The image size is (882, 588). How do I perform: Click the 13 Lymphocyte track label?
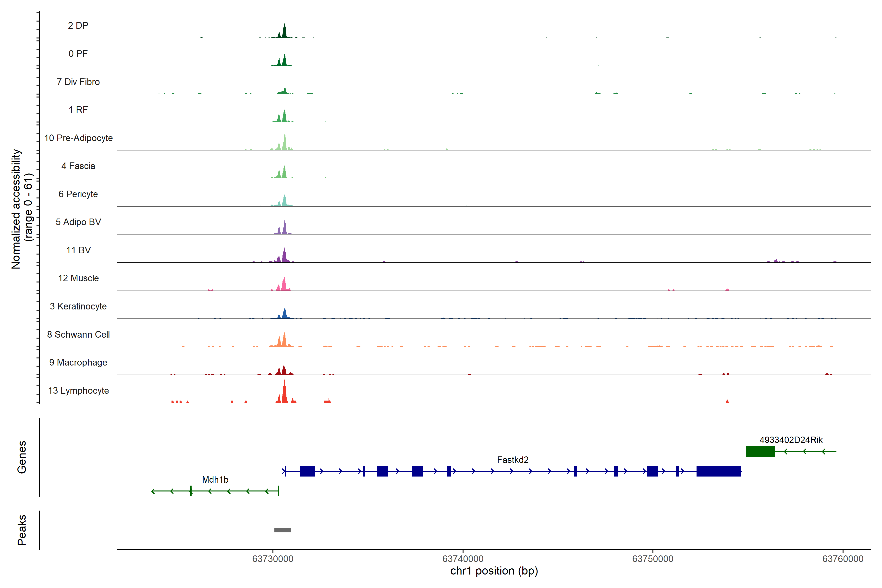coord(78,390)
